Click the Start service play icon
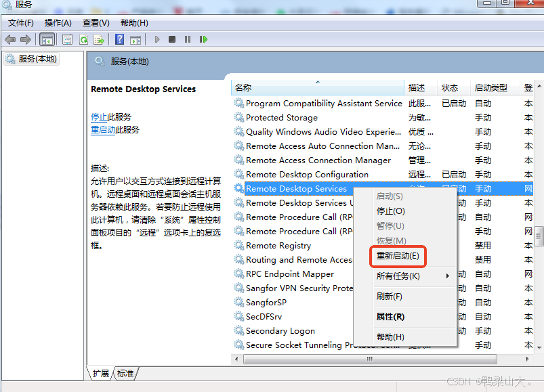The width and height of the screenshot is (544, 392). click(x=157, y=39)
